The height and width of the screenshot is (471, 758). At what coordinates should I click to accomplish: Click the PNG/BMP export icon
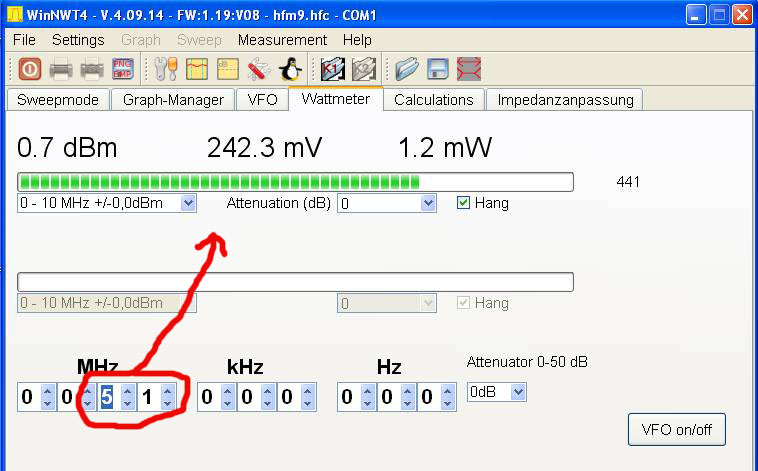(x=123, y=69)
